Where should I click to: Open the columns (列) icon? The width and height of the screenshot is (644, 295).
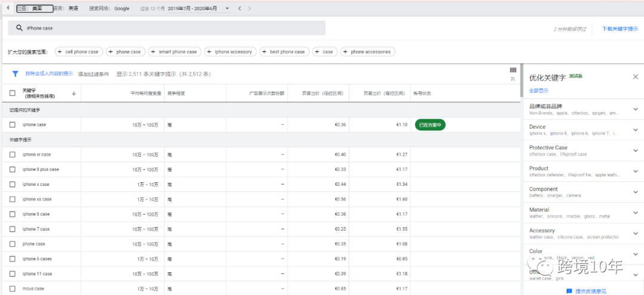(x=513, y=70)
